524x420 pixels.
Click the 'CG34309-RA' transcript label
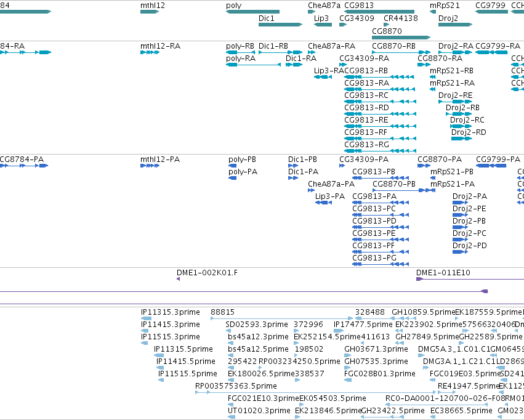(x=365, y=58)
